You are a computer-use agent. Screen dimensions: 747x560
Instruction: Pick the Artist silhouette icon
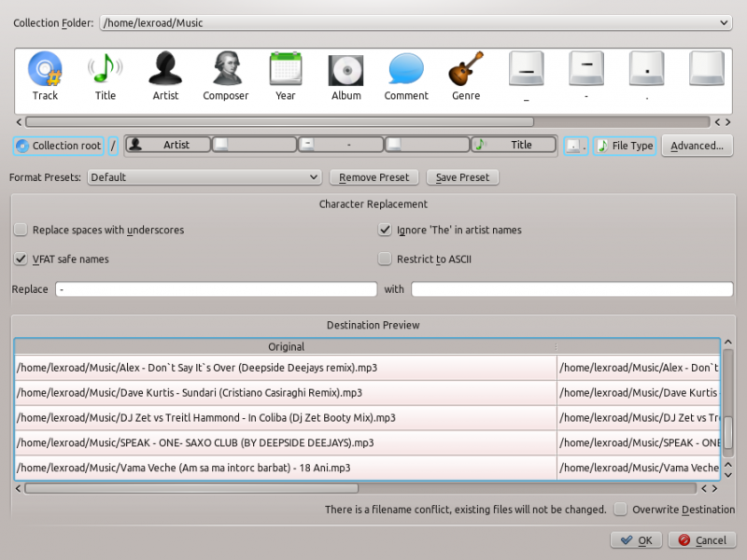click(165, 70)
